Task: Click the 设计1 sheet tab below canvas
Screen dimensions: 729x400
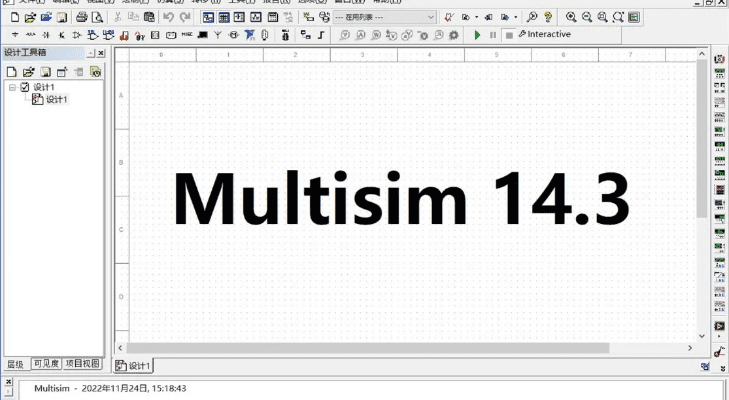Action: (133, 366)
